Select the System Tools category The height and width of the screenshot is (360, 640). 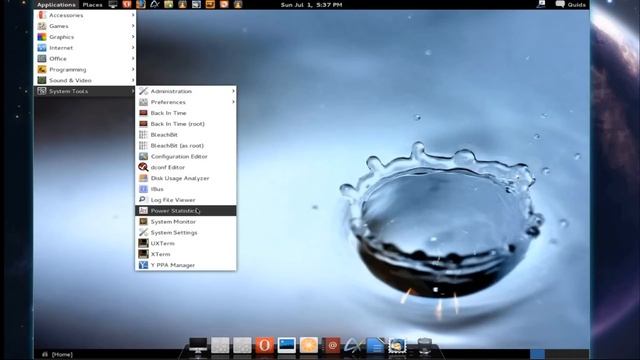pos(85,91)
